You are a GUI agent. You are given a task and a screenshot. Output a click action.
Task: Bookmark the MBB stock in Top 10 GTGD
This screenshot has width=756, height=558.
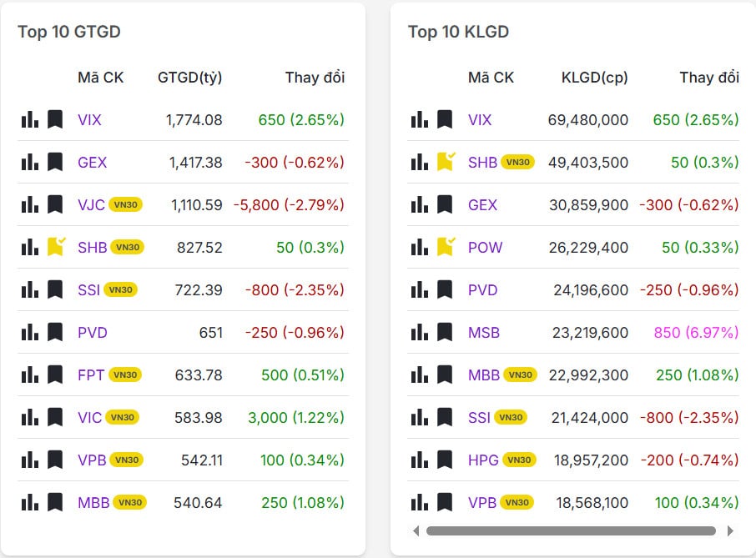(x=55, y=503)
